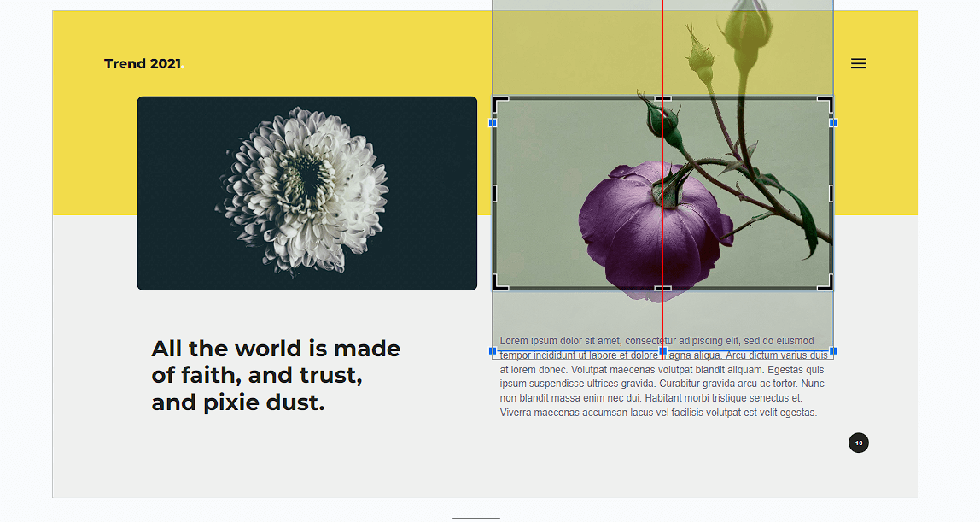Select the white chrysanthemum image

pyautogui.click(x=306, y=193)
